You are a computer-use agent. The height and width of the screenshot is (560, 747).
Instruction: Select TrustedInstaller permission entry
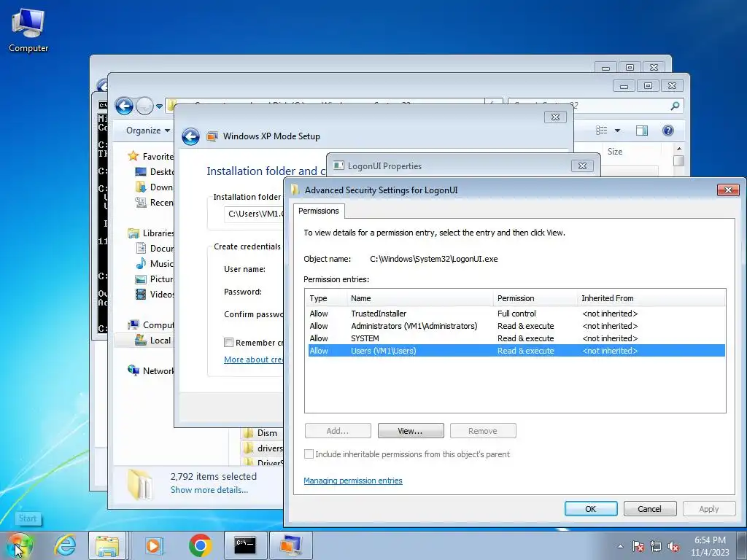(x=516, y=314)
